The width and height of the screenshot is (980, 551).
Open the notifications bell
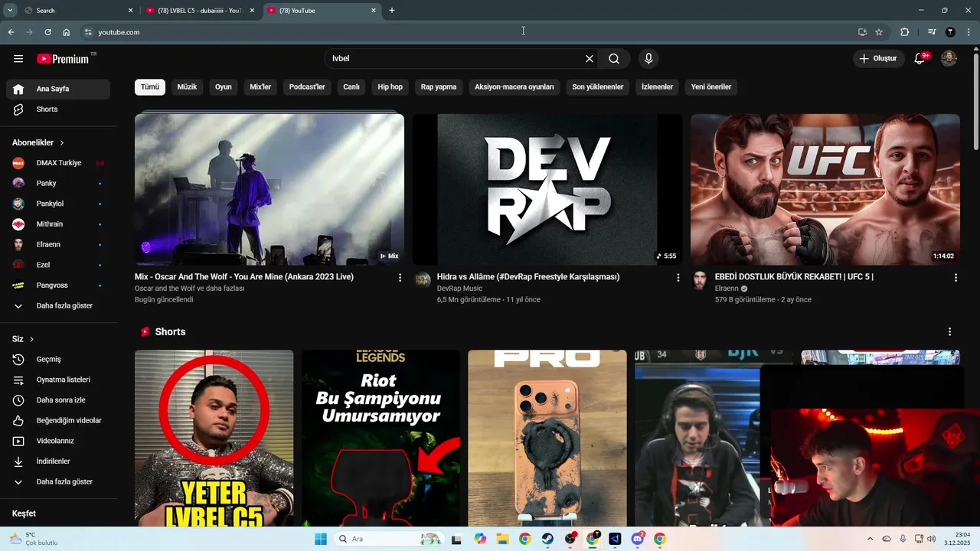click(920, 59)
